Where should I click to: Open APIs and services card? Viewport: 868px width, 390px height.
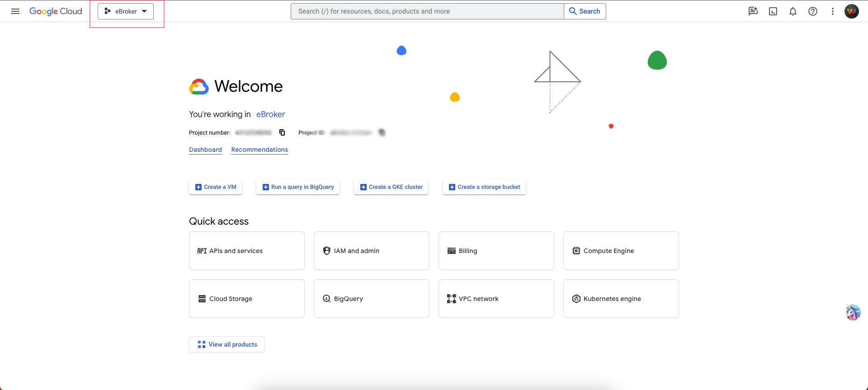247,251
